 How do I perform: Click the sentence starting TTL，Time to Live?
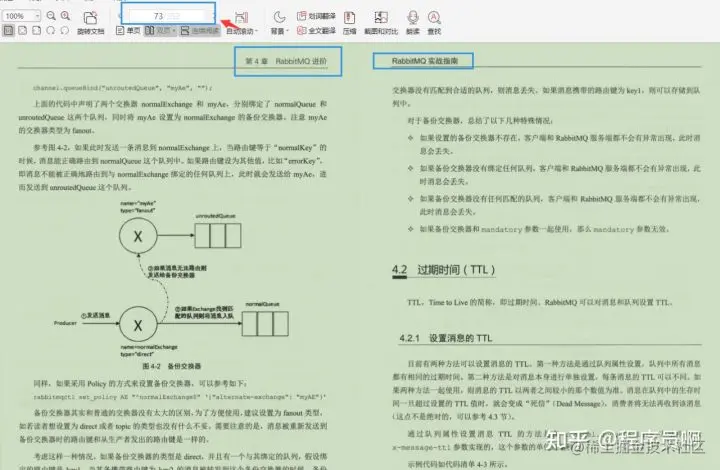(540, 302)
